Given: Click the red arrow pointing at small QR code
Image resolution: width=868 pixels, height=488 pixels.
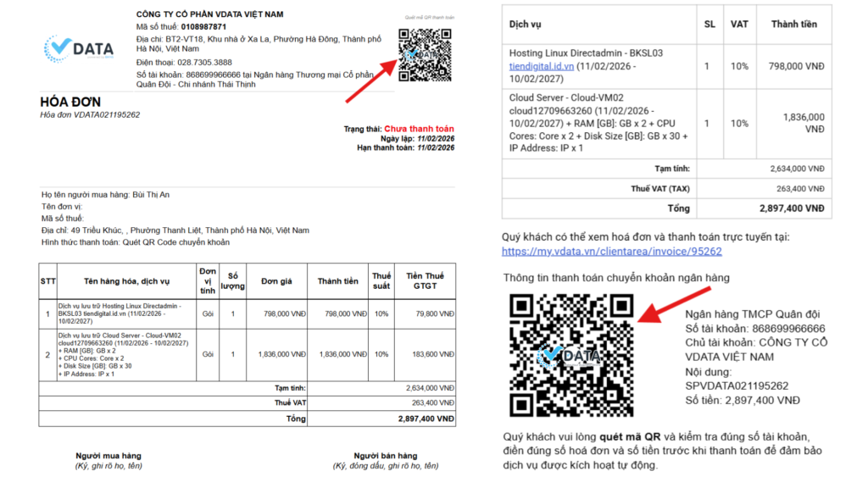Looking at the screenshot, I should [x=371, y=80].
